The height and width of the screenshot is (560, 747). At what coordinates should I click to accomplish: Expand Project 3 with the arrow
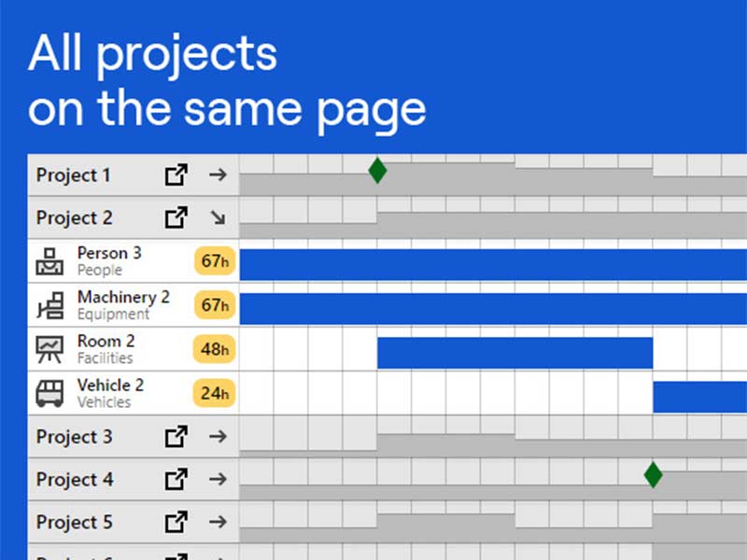[218, 436]
